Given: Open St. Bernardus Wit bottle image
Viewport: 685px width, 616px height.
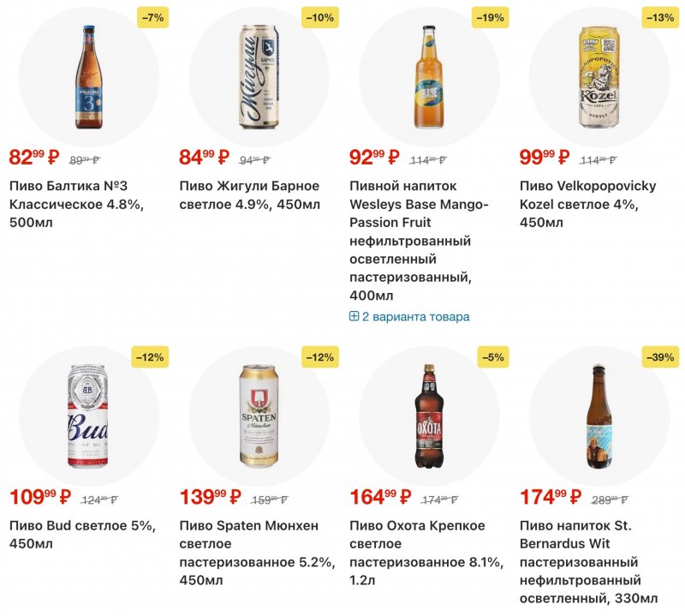Looking at the screenshot, I should [x=599, y=416].
